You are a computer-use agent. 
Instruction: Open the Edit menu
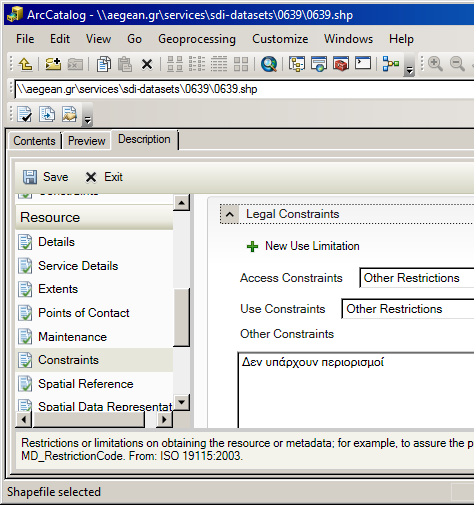pyautogui.click(x=60, y=39)
